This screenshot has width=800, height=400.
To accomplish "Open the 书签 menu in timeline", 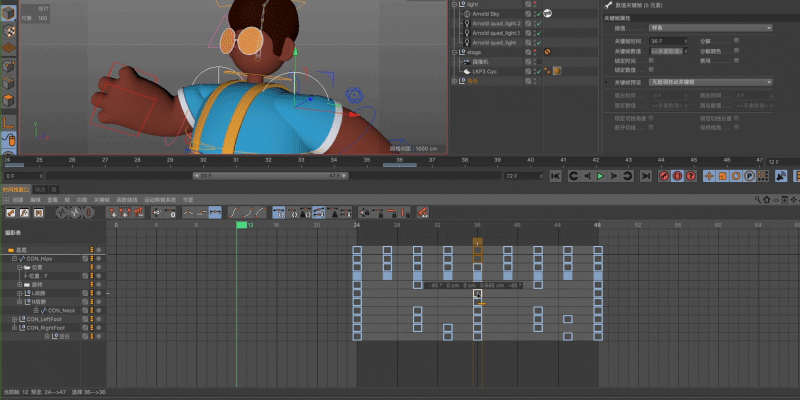I will (188, 200).
